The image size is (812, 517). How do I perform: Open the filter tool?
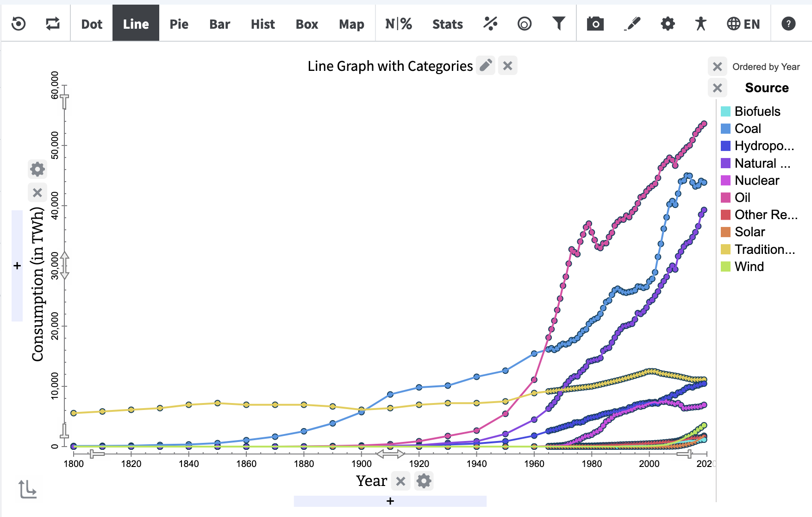coord(559,24)
